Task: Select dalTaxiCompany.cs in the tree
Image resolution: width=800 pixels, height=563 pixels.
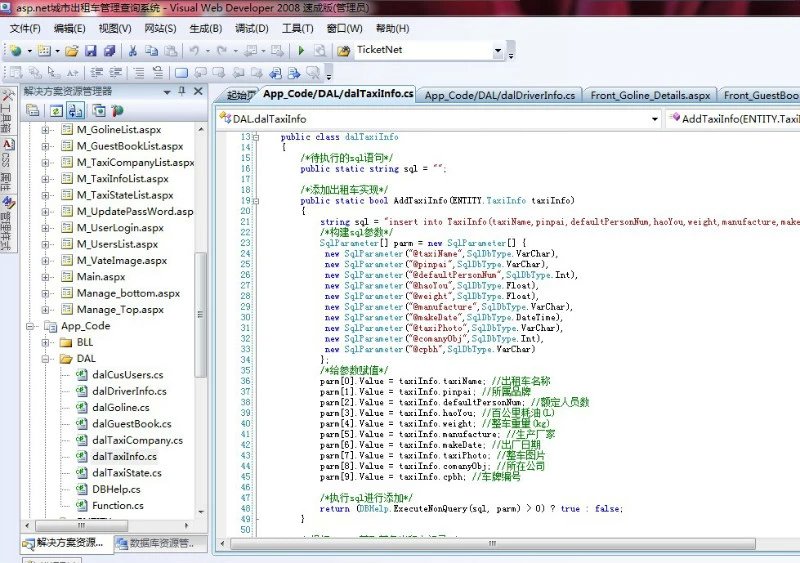Action: pyautogui.click(x=137, y=440)
